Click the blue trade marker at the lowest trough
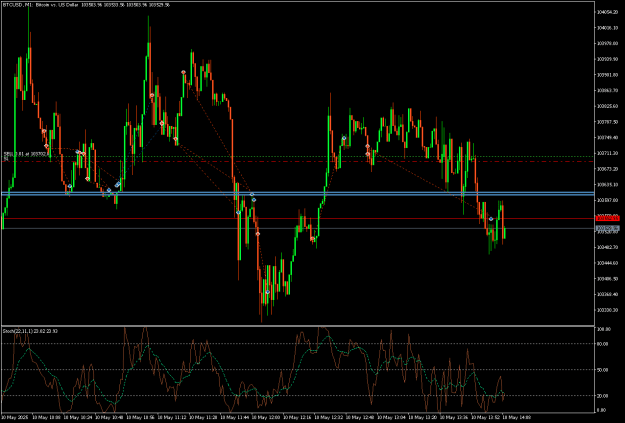The height and width of the screenshot is (423, 625). point(267,292)
